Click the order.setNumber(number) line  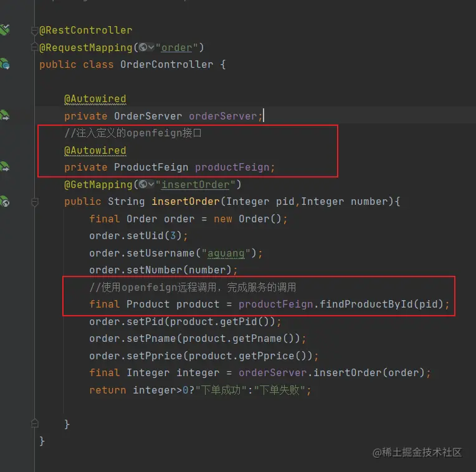[163, 270]
